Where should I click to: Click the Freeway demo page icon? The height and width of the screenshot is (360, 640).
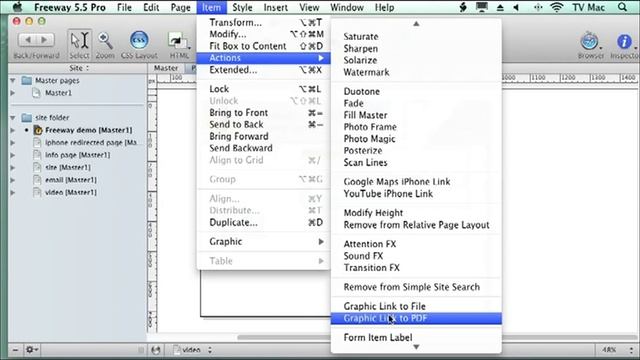coord(38,130)
